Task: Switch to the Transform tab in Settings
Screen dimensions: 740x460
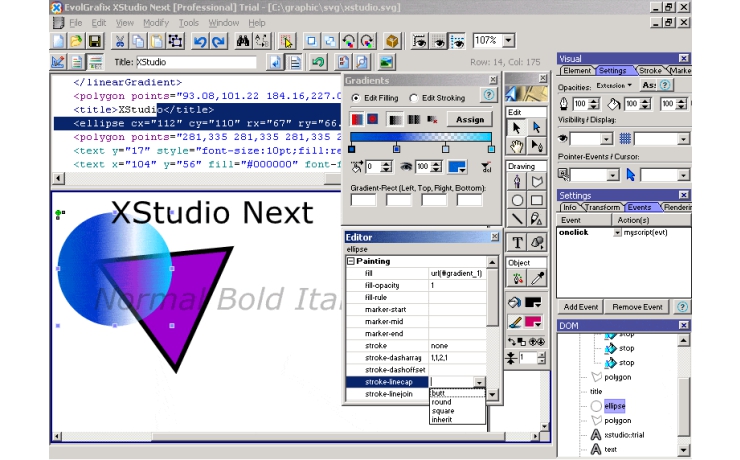Action: pos(602,207)
